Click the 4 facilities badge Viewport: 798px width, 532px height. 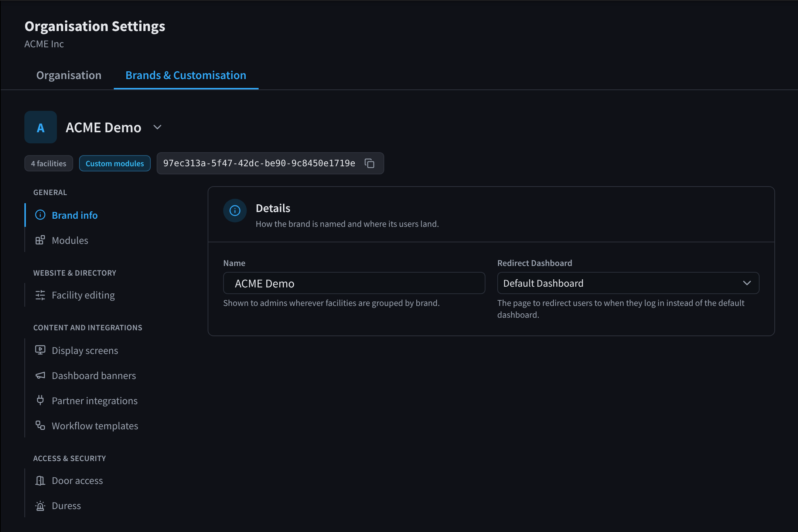[x=49, y=163]
